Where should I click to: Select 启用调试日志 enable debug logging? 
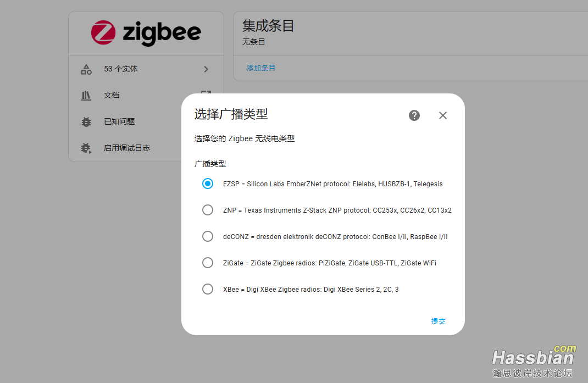(x=127, y=148)
